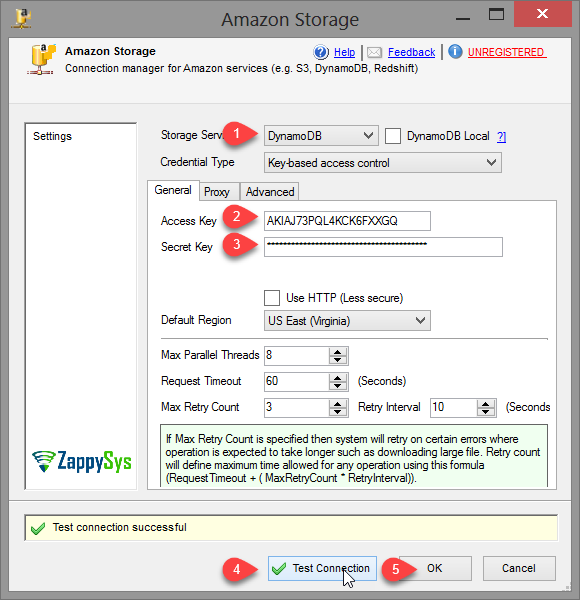Click the Secret Key password field

click(383, 247)
